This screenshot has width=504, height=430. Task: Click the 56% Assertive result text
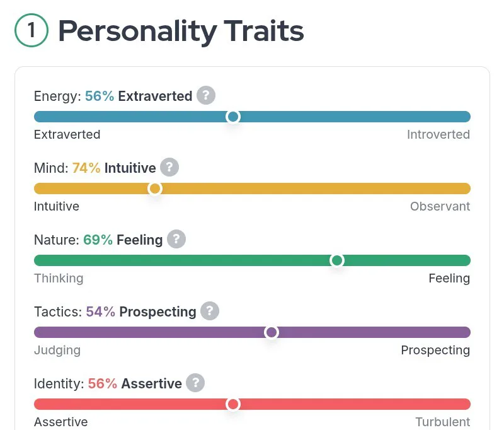(135, 383)
